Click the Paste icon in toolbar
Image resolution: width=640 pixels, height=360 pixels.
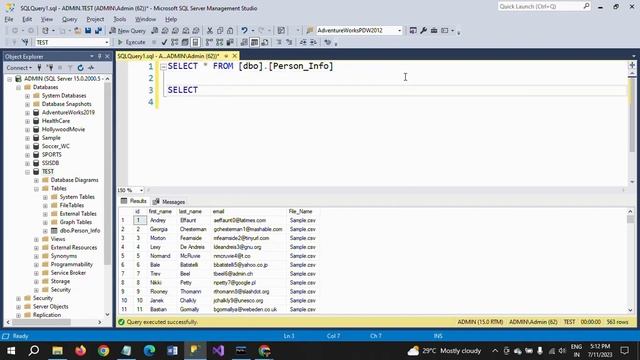(x=230, y=31)
